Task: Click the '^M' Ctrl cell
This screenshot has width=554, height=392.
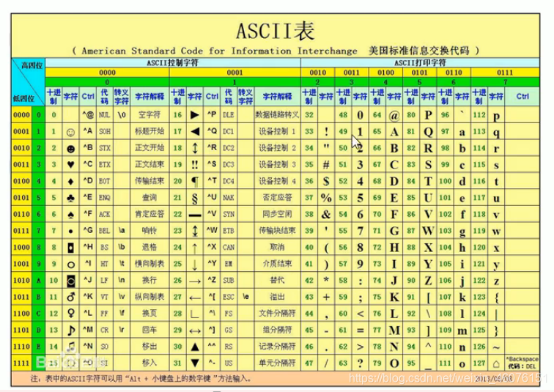Action: tap(88, 330)
